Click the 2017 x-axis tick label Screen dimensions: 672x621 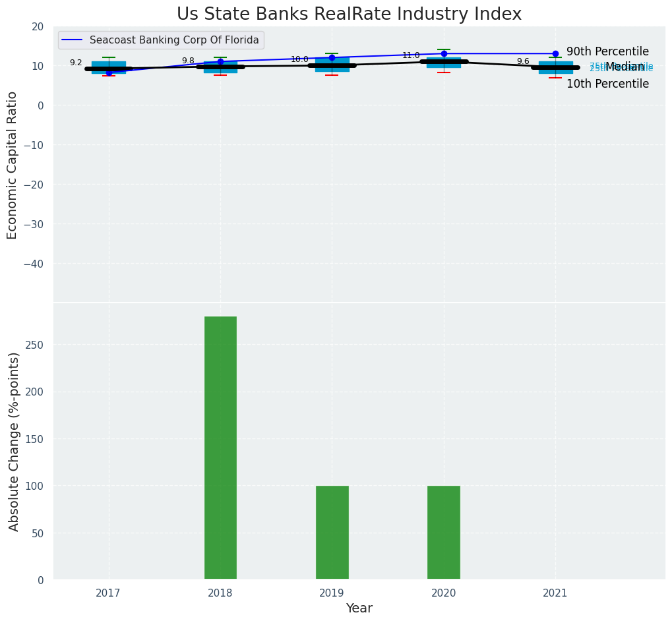pos(108,593)
